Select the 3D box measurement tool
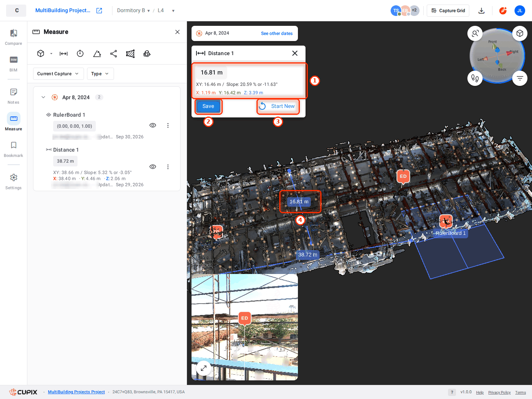The image size is (532, 399). point(41,54)
